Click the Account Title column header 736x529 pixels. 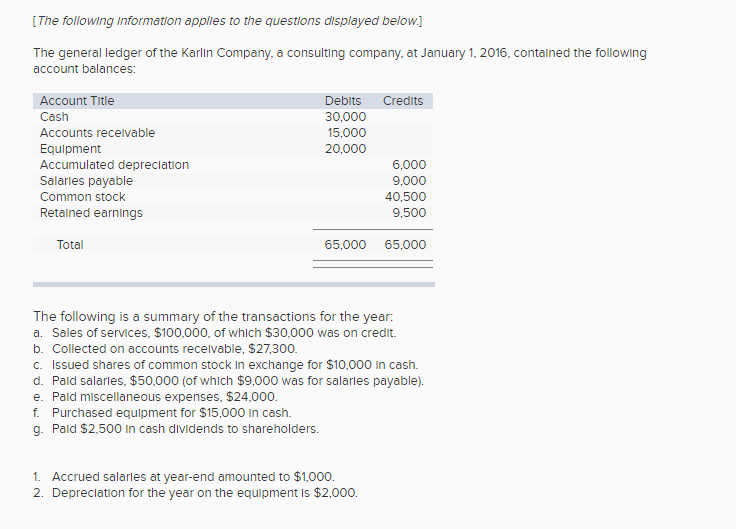(77, 101)
